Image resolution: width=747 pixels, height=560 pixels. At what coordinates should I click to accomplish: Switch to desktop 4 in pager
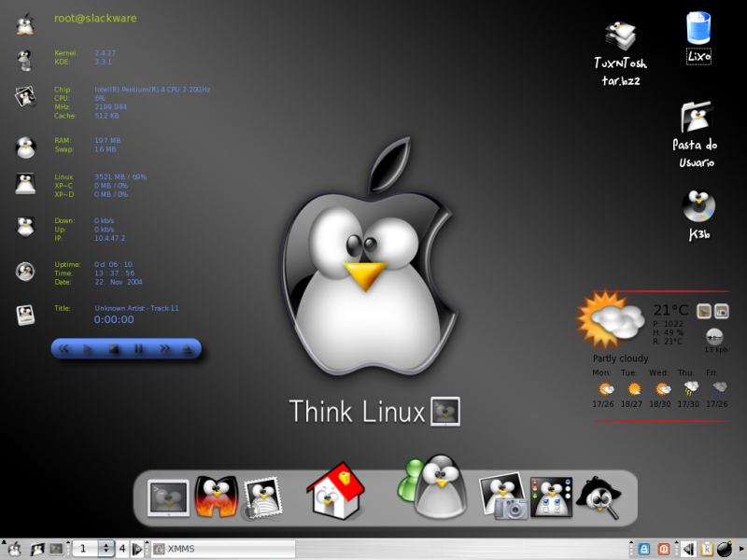122,549
